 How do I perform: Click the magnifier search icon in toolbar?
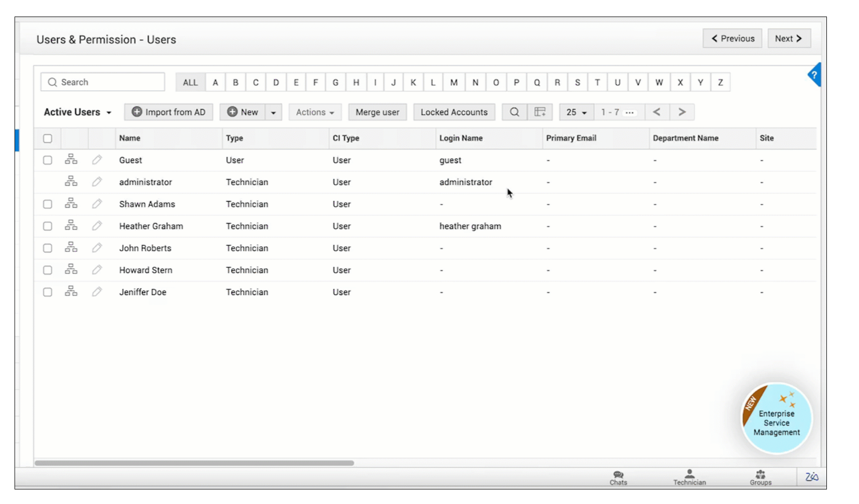[514, 112]
